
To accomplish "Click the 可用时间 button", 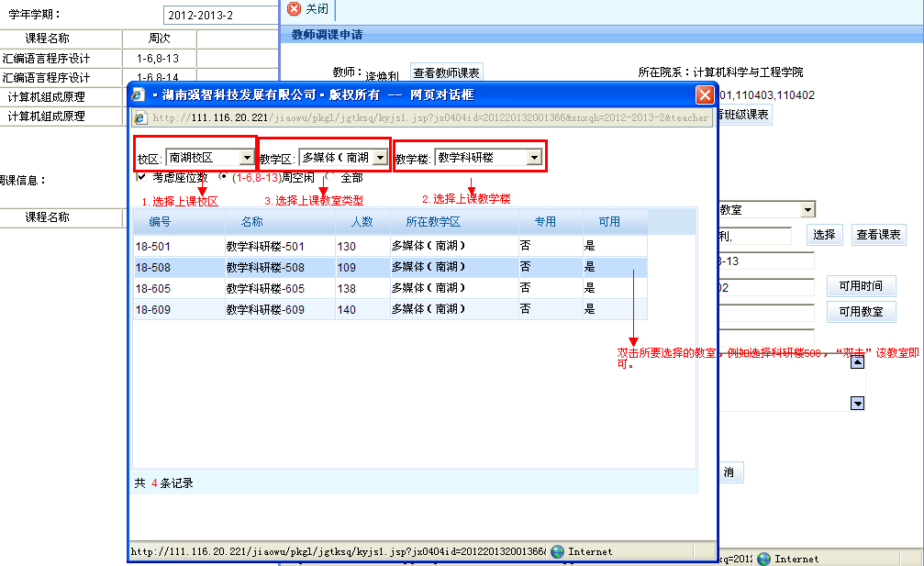I will click(x=861, y=287).
